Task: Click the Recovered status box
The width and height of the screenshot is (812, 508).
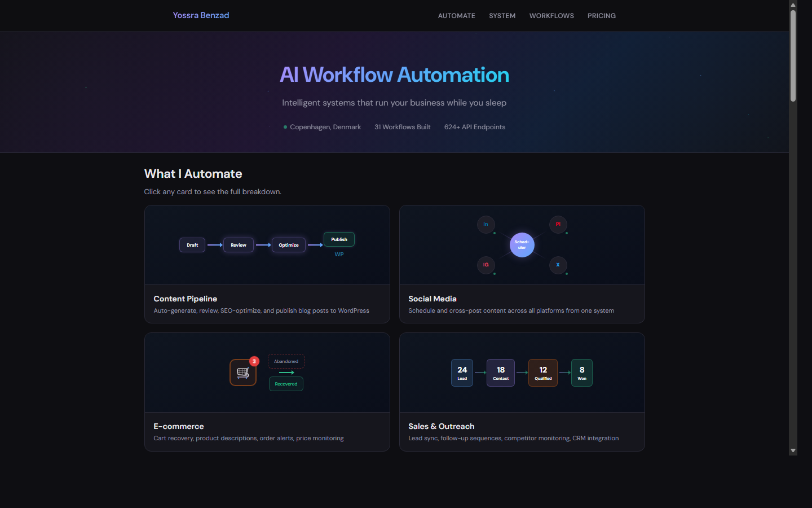Action: (286, 383)
